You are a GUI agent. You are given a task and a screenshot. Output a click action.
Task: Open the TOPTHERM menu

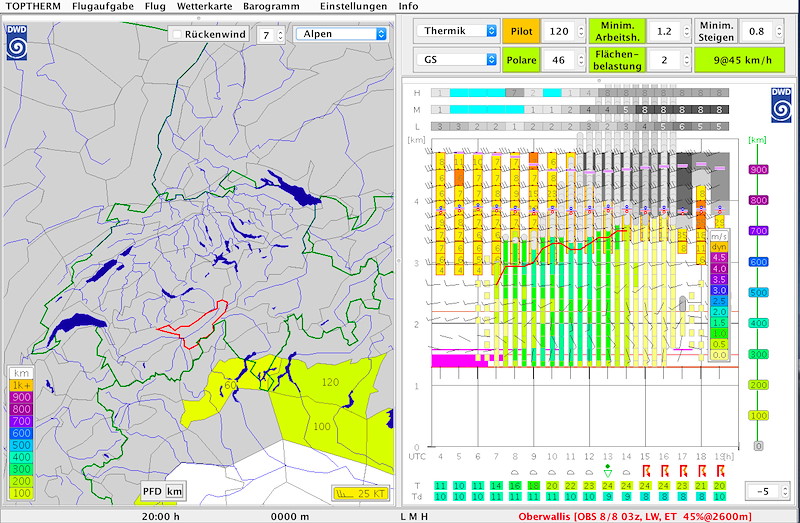tap(33, 6)
